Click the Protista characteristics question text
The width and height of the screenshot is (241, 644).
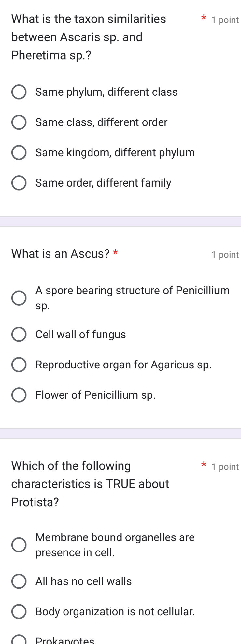pos(90,484)
